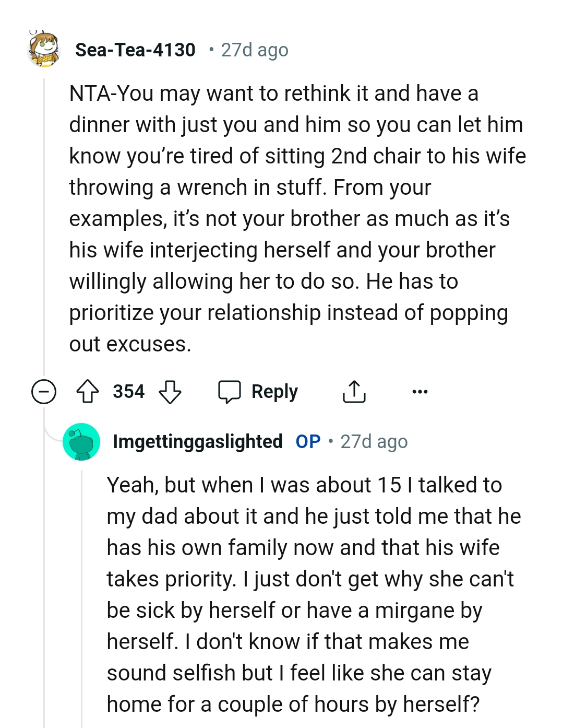Toggle the upvote off on the comment
This screenshot has height=728, width=563.
coord(89,391)
